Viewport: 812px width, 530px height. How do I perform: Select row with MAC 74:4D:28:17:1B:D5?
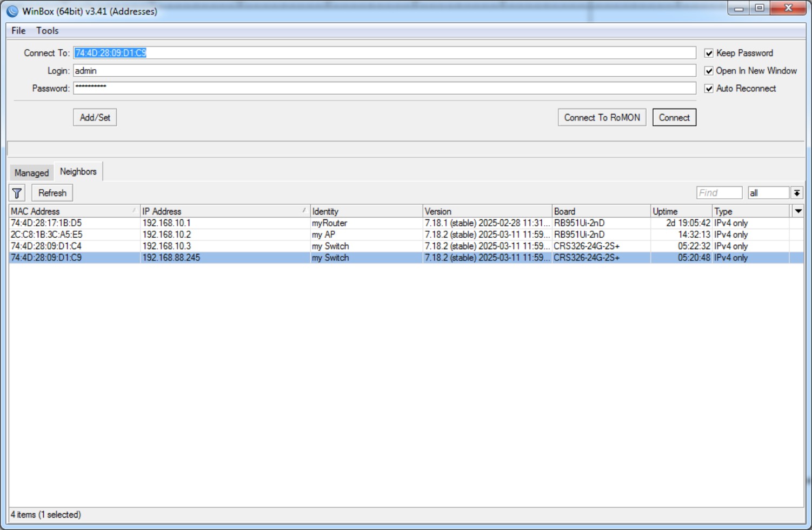[x=406, y=223]
